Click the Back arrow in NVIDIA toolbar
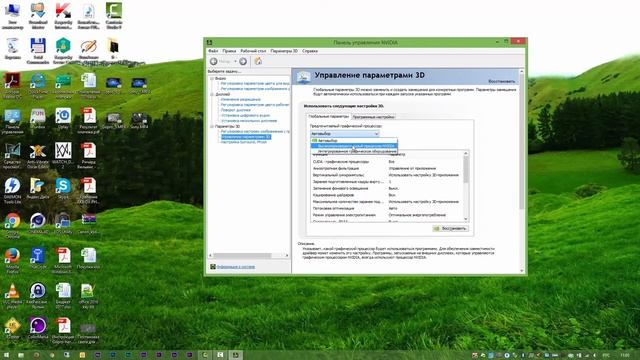 pos(213,61)
